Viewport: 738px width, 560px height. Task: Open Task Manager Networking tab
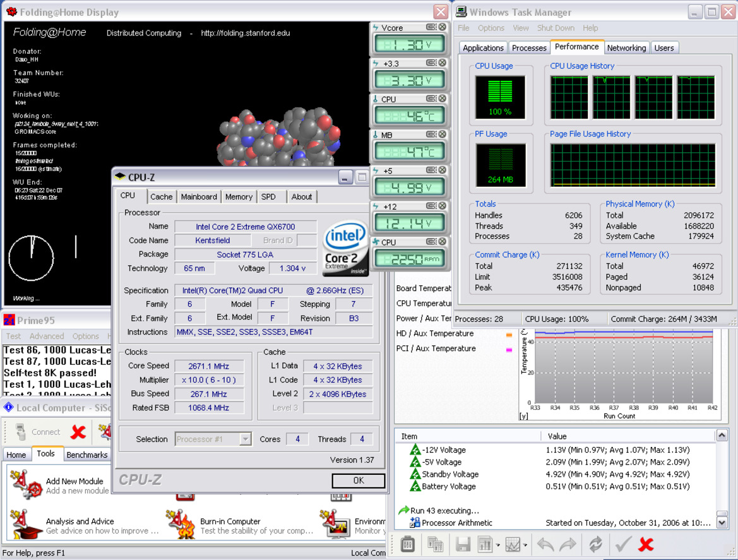pos(626,47)
